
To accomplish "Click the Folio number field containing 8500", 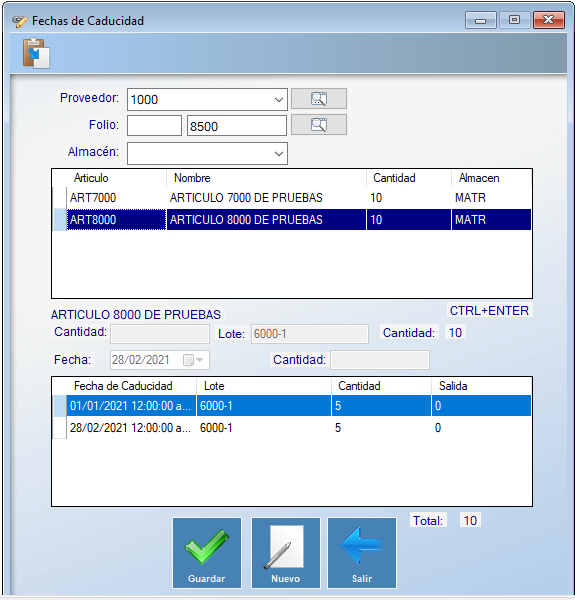I will click(x=237, y=126).
